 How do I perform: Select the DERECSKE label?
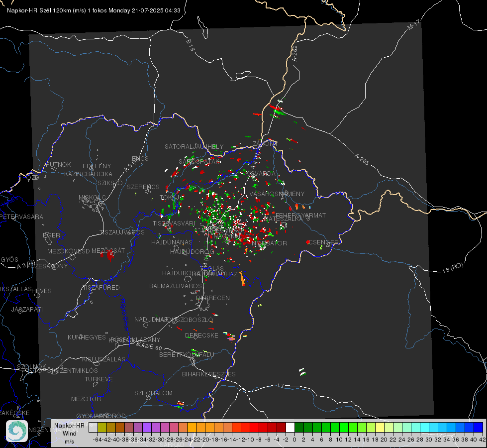click(201, 336)
